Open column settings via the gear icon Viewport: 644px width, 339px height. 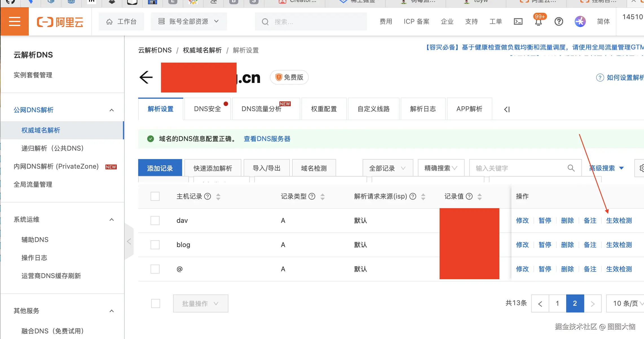[641, 168]
